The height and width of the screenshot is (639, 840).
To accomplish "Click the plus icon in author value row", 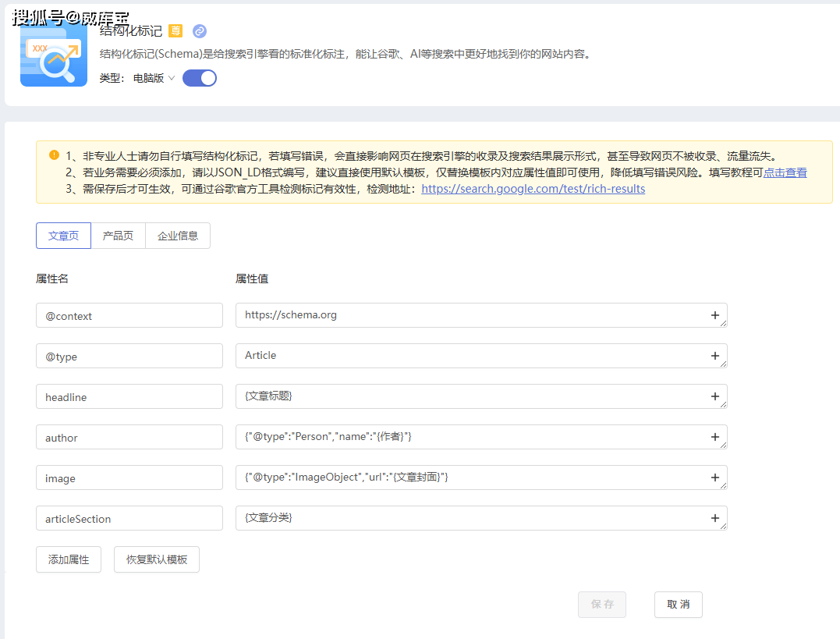I will click(x=714, y=437).
